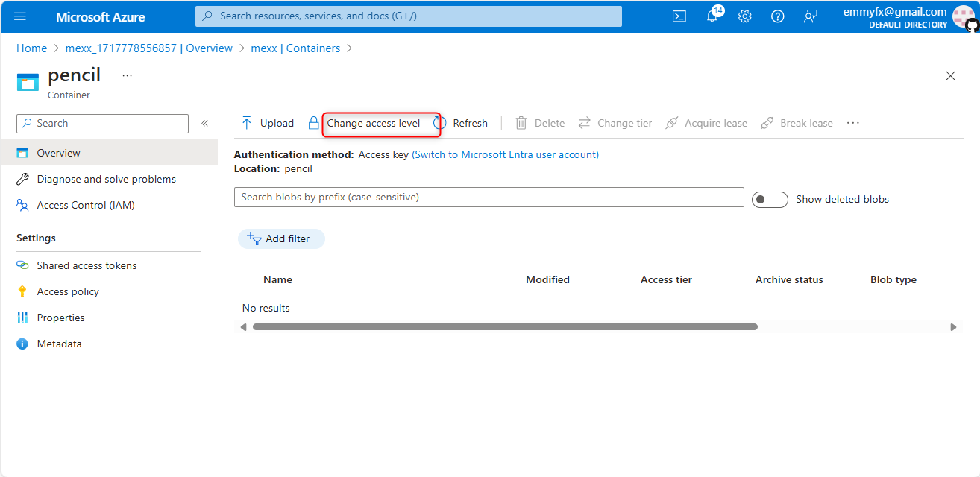The image size is (980, 477).
Task: Switch to Microsoft Entra user account
Action: 505,154
